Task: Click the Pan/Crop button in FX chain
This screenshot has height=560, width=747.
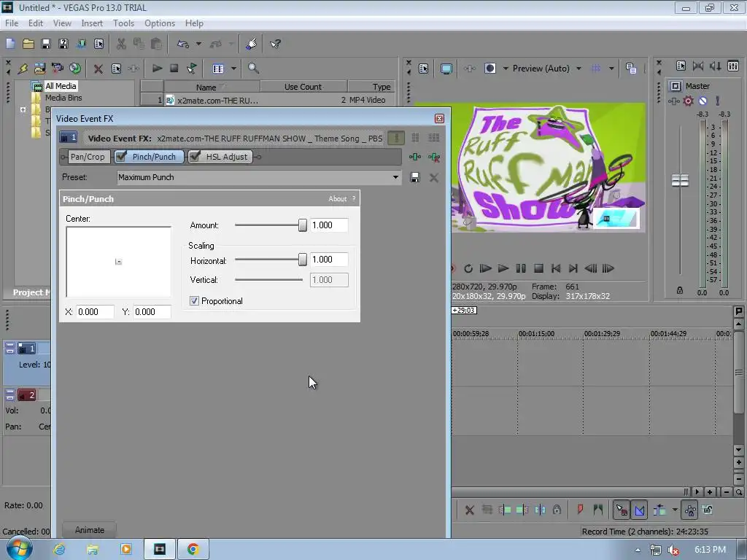Action: click(88, 157)
